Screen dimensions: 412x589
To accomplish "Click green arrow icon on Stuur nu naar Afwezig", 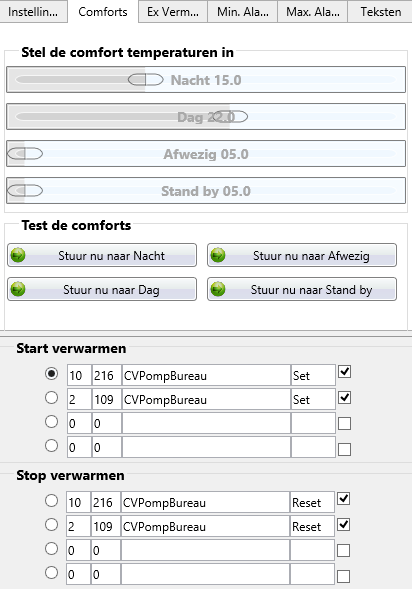I will pyautogui.click(x=218, y=255).
